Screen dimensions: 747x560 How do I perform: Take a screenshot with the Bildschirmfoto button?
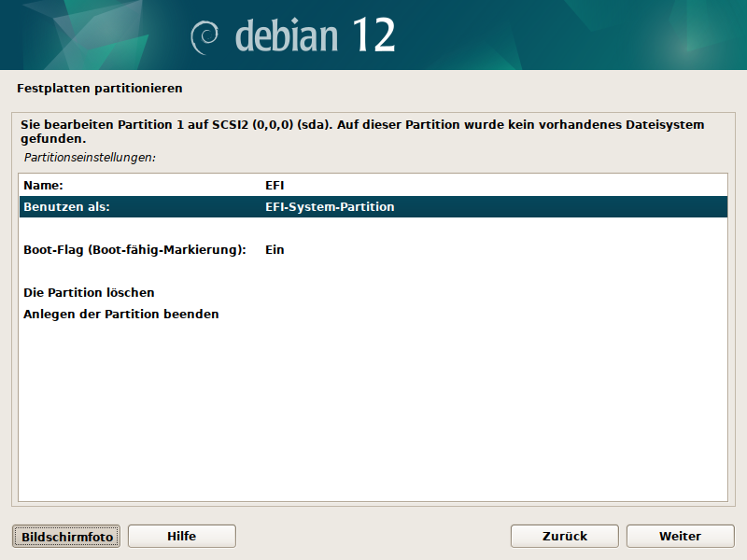[x=66, y=537]
